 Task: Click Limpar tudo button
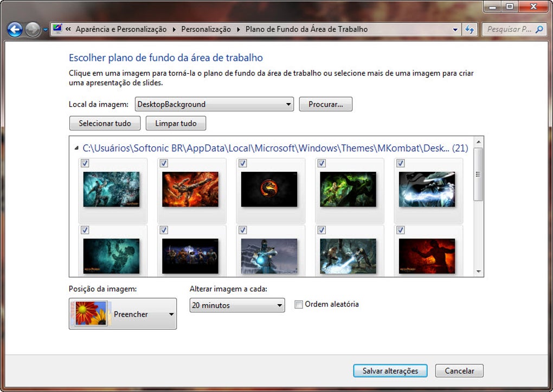[176, 123]
